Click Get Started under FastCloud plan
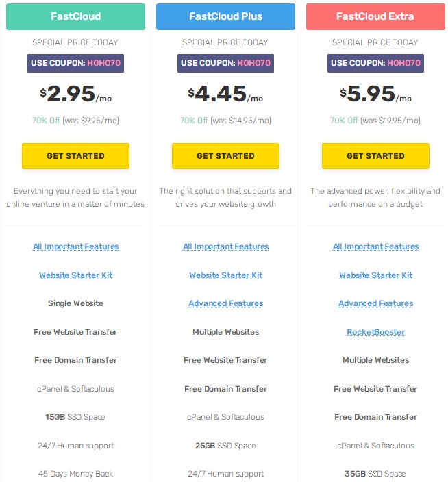The height and width of the screenshot is (482, 448). (75, 156)
